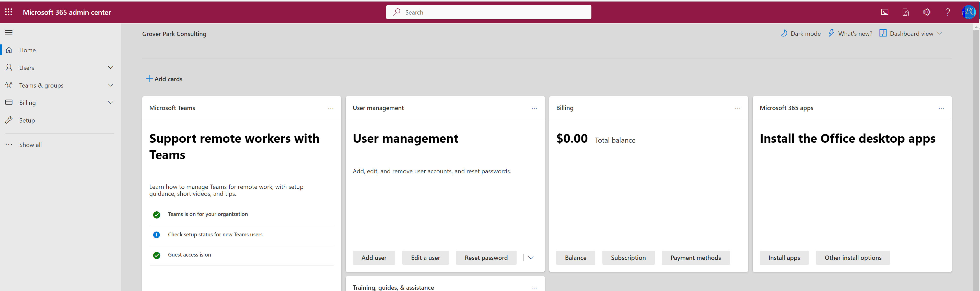This screenshot has width=980, height=291.
Task: Expand the Billing nav section chevron
Action: [x=111, y=103]
